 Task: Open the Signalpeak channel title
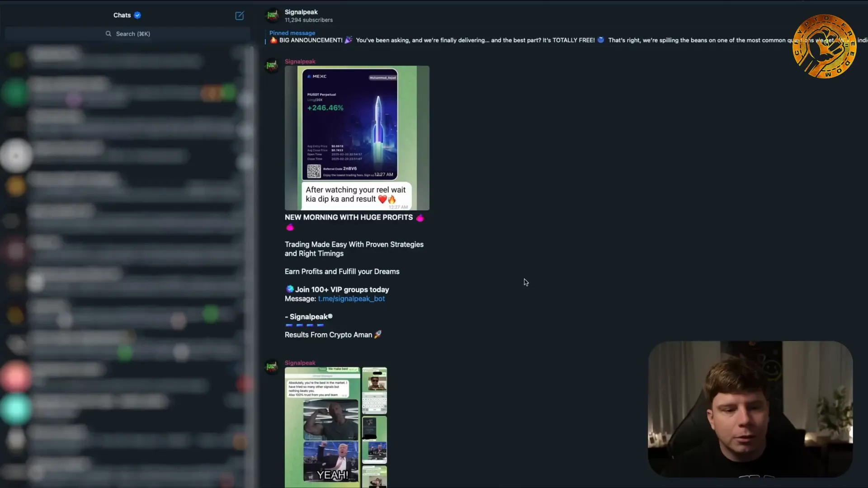click(x=301, y=12)
